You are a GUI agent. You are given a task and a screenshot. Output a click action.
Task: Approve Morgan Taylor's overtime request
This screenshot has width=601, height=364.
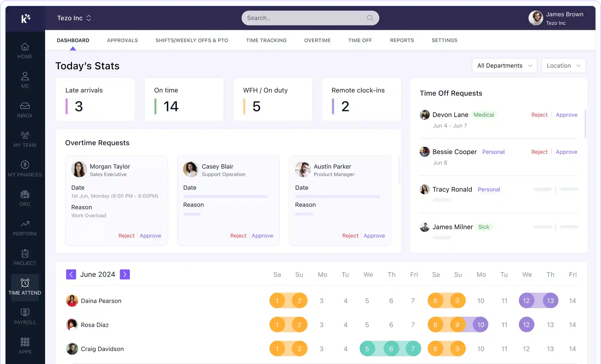[150, 236]
